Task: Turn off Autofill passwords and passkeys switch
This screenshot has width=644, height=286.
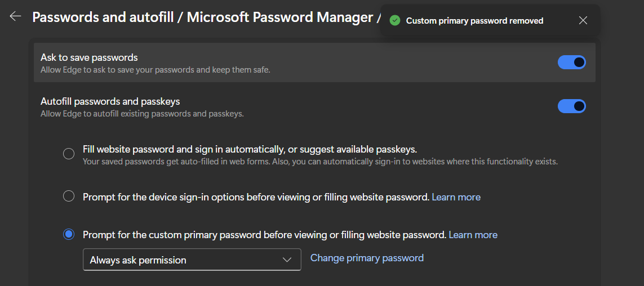Action: click(571, 106)
